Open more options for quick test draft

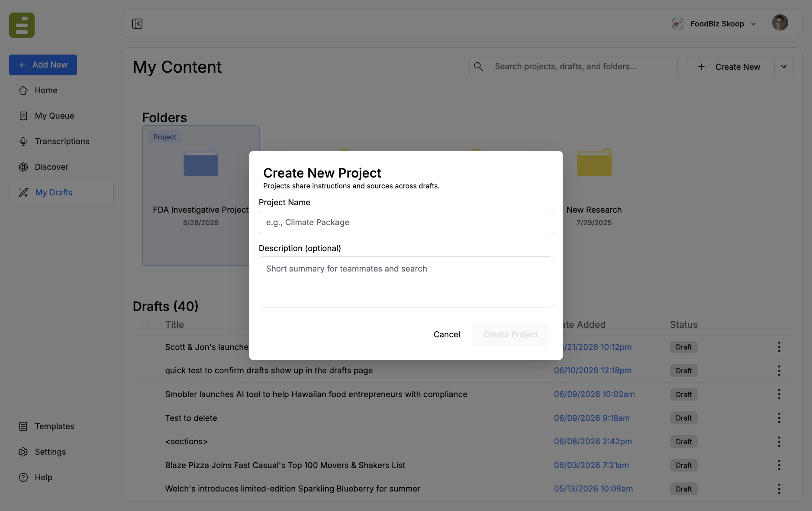click(779, 371)
